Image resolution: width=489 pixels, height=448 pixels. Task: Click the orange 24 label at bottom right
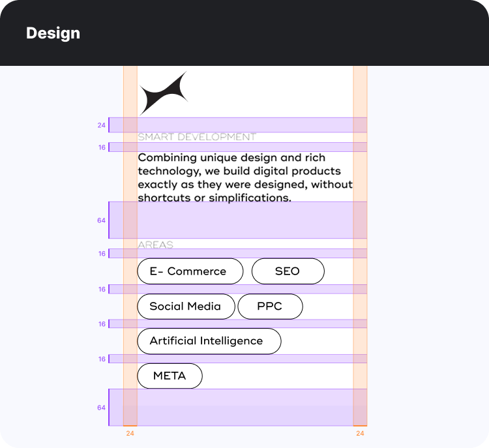click(x=360, y=433)
